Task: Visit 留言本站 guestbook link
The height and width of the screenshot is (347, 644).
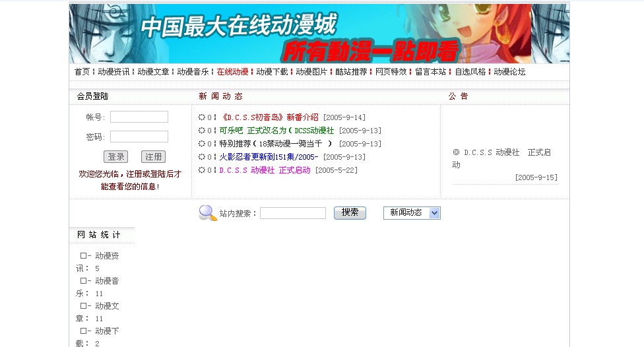Action: (430, 72)
